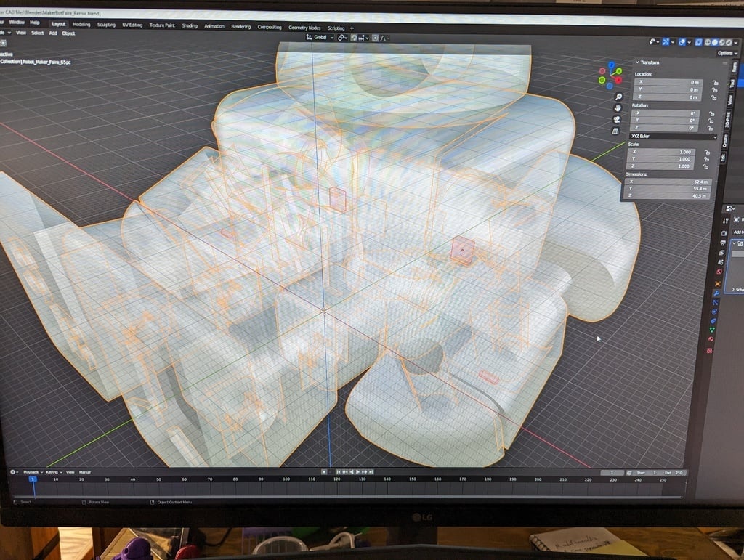Lock the Rotation Z axis

point(710,128)
